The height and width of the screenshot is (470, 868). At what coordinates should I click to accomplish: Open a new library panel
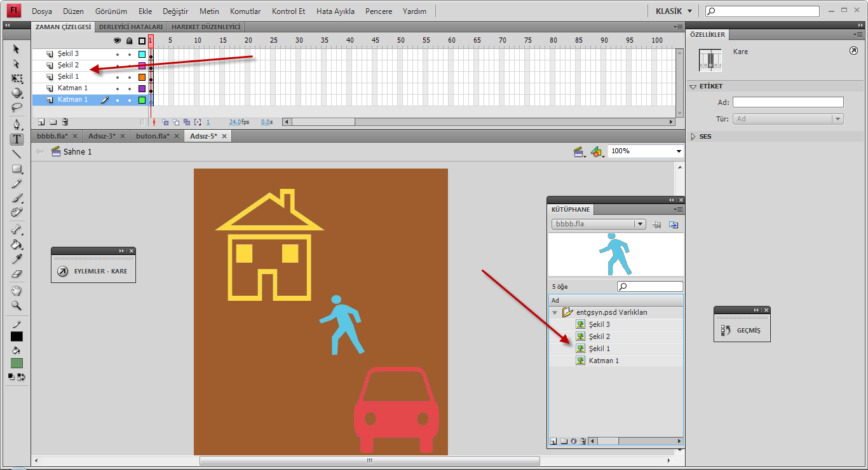coord(674,225)
